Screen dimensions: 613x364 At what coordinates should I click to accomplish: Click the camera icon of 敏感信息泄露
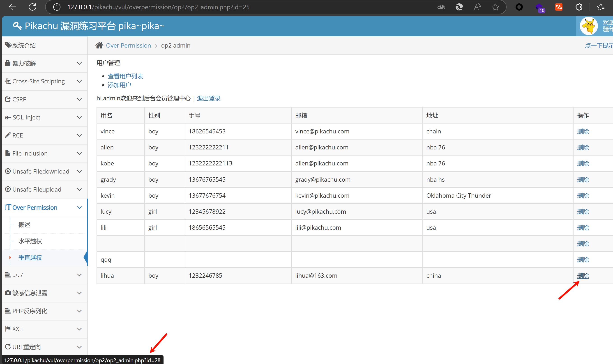(8, 293)
